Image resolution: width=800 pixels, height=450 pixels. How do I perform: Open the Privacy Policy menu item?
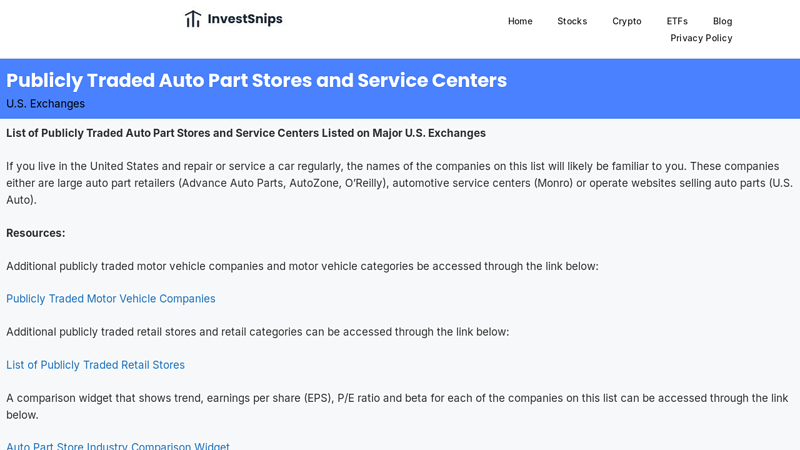701,38
